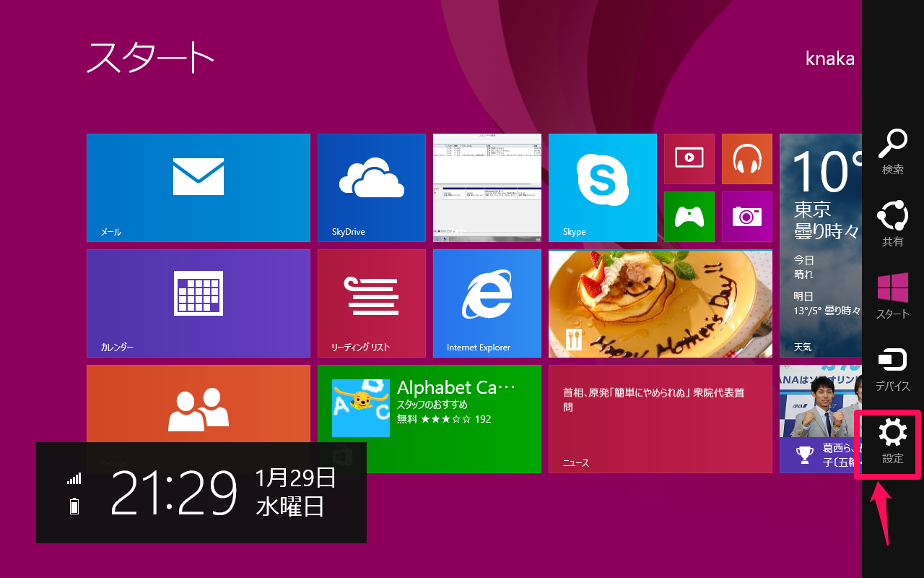This screenshot has height=578, width=924.
Task: Click the knaka user account name
Action: (830, 59)
